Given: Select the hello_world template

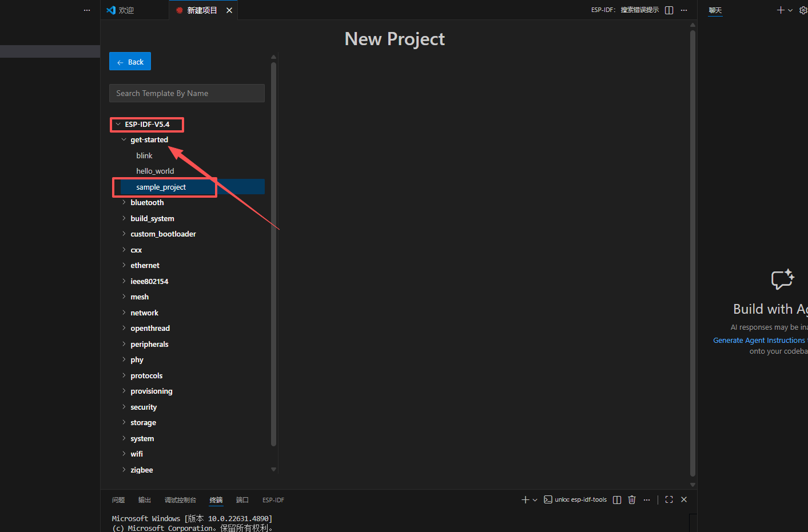Looking at the screenshot, I should (155, 171).
